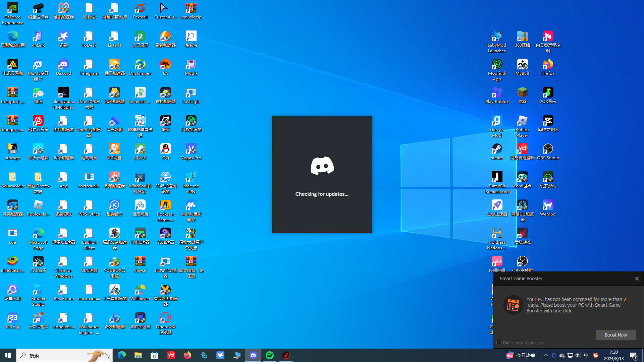Image resolution: width=644 pixels, height=362 pixels.
Task: Close the Smart Game Booster popup
Action: [x=637, y=279]
